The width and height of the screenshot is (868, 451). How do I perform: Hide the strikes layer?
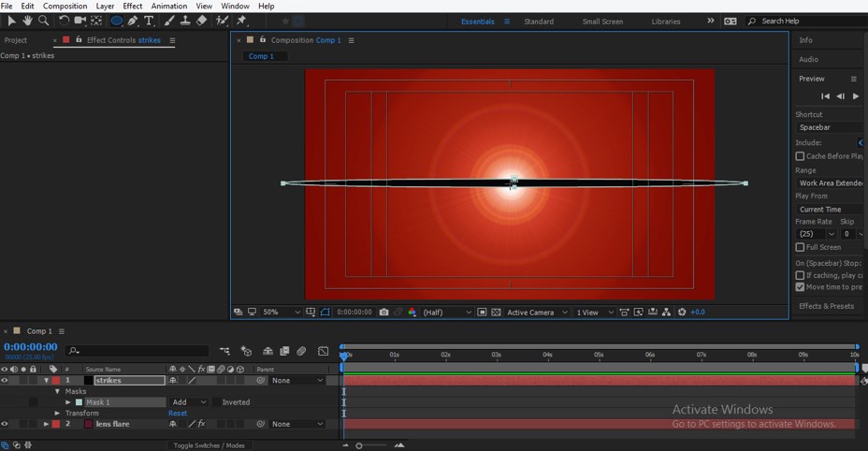pos(5,380)
